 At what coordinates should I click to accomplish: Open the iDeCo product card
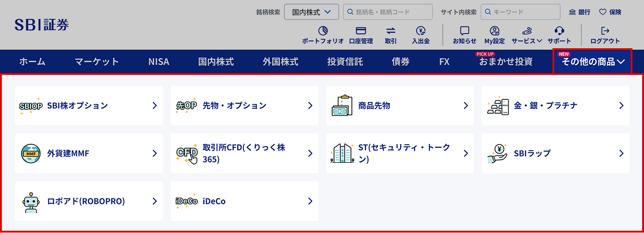point(244,201)
